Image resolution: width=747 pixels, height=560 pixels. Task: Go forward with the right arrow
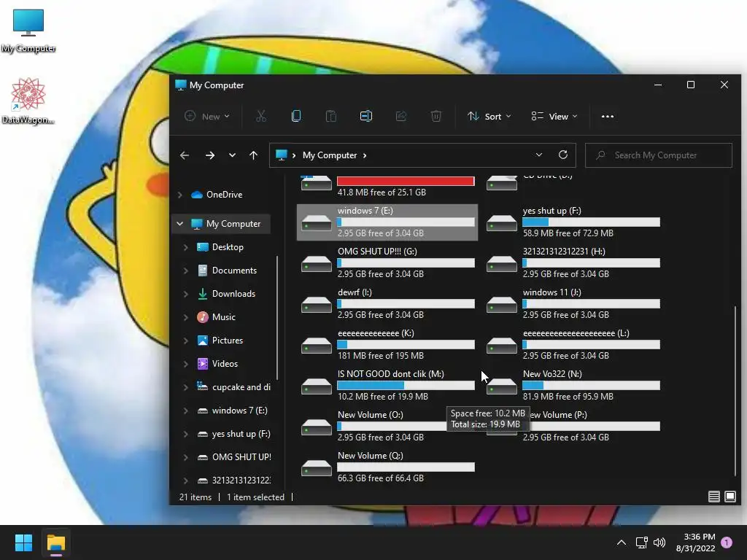[209, 155]
